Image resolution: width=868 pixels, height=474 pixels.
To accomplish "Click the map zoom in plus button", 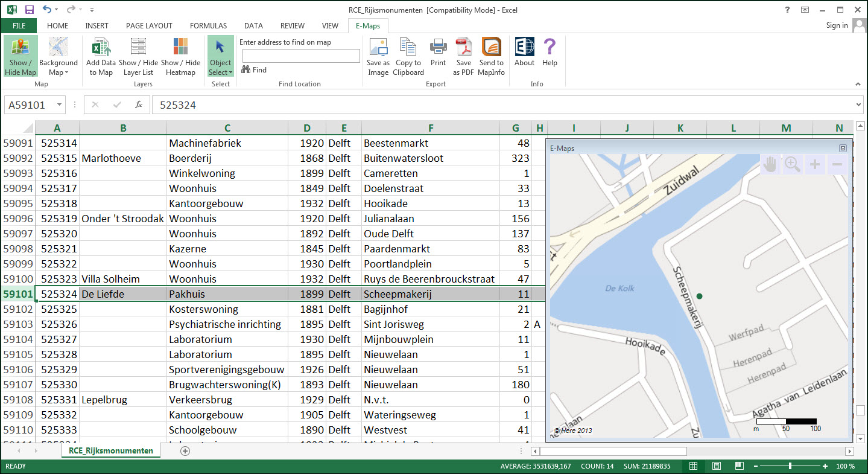I will point(814,164).
